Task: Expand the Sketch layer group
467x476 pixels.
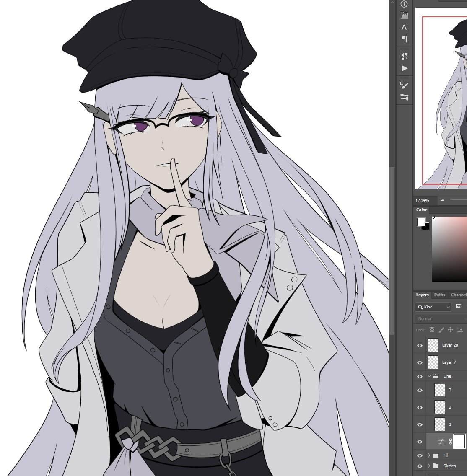Action: pos(429,466)
